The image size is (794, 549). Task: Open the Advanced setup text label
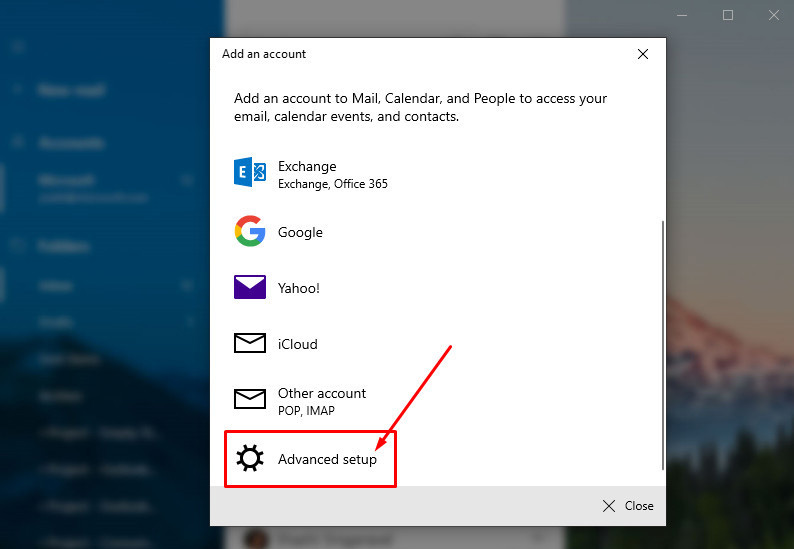click(327, 459)
